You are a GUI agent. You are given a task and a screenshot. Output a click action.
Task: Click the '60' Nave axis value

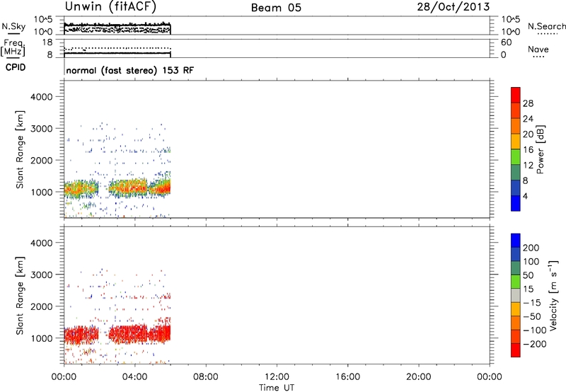tap(506, 42)
